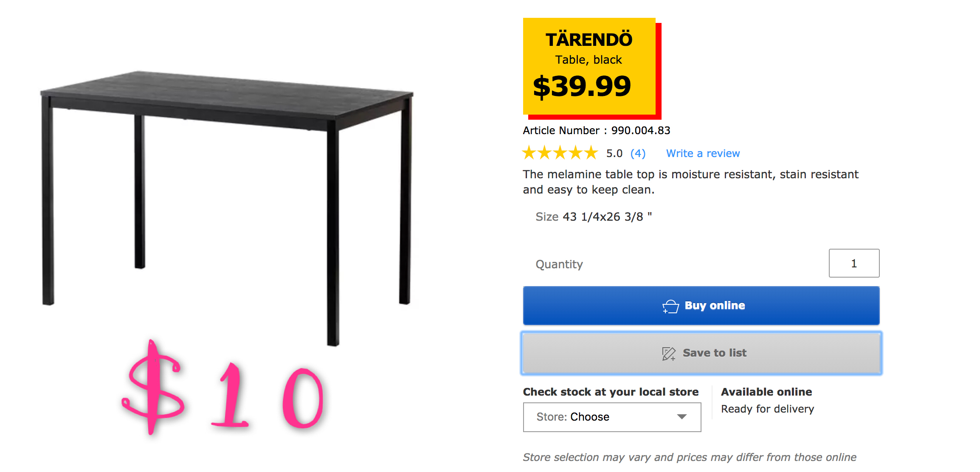Click the fifth yellow rating star
The height and width of the screenshot is (472, 980).
591,153
